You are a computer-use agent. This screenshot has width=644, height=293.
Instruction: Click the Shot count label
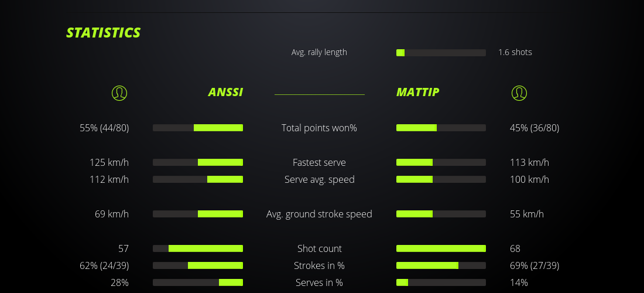319,248
